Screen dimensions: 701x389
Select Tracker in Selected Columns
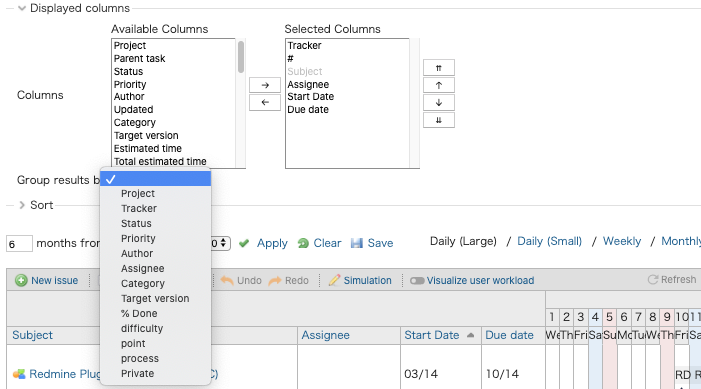pos(304,46)
